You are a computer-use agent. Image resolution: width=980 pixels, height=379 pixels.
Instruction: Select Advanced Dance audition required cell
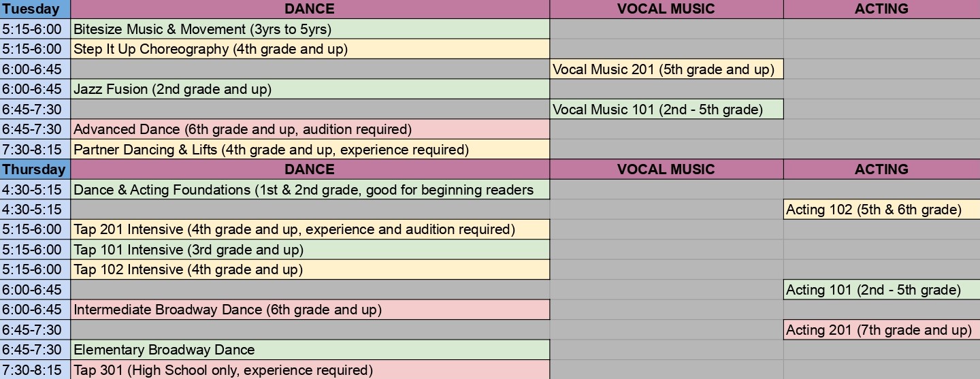click(310, 129)
